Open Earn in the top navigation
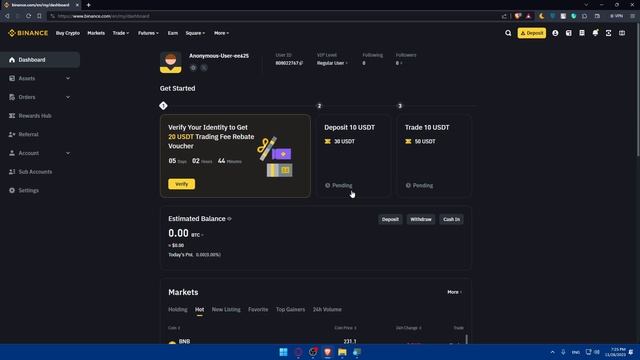Screen dimensions: 640x360 (173, 33)
